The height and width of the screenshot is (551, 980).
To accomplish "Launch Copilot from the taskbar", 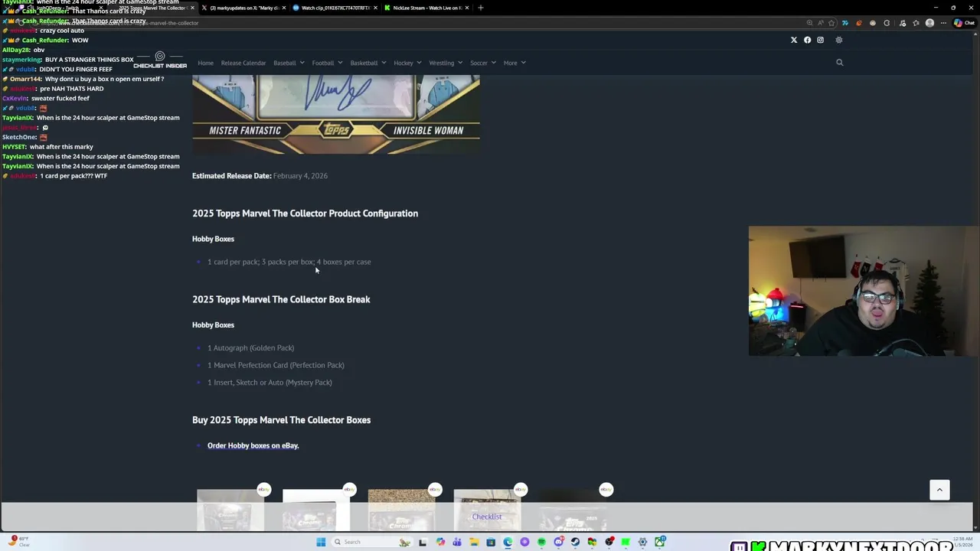I will click(440, 542).
